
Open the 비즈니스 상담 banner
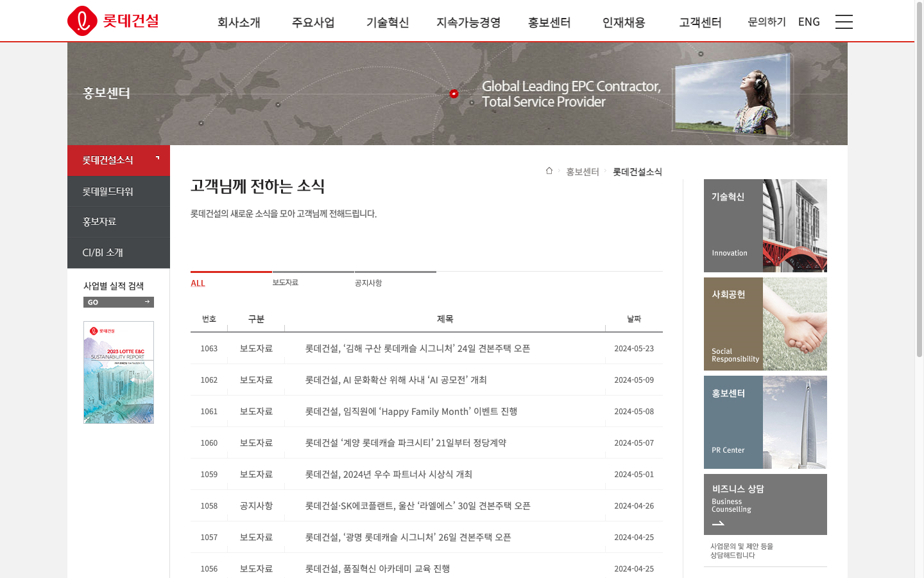tap(766, 504)
